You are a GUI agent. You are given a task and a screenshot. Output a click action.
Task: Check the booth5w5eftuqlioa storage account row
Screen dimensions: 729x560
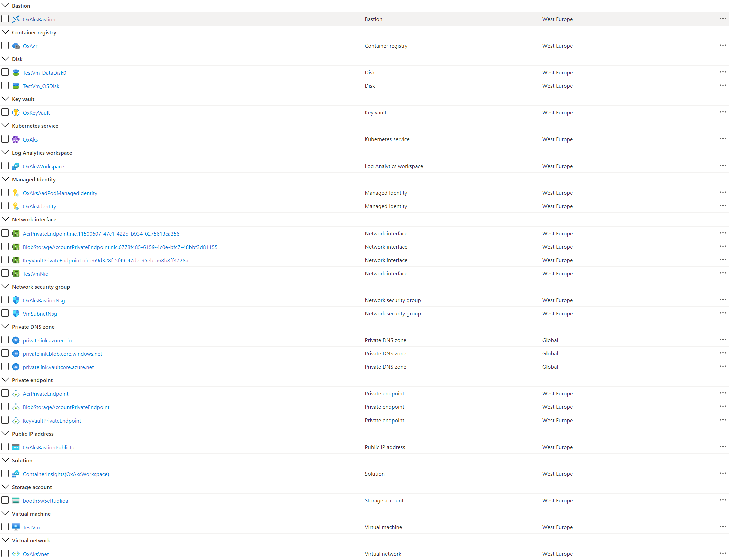click(5, 500)
